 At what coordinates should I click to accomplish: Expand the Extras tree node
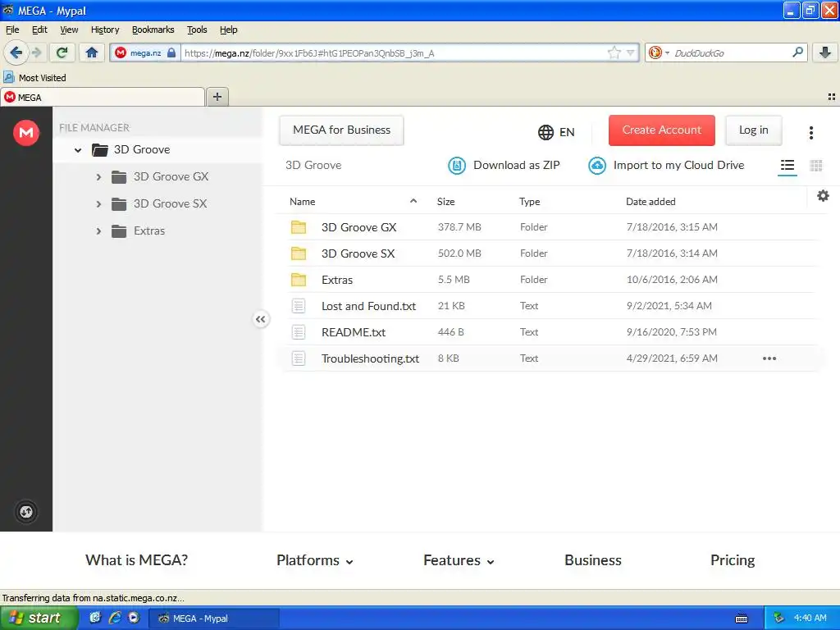pos(98,231)
